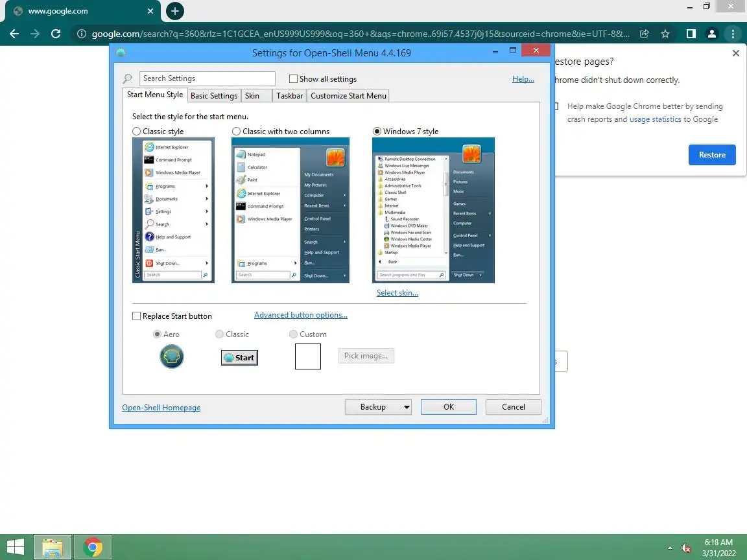This screenshot has width=747, height=560.
Task: Click the Chrome address bar URL
Action: tap(361, 34)
